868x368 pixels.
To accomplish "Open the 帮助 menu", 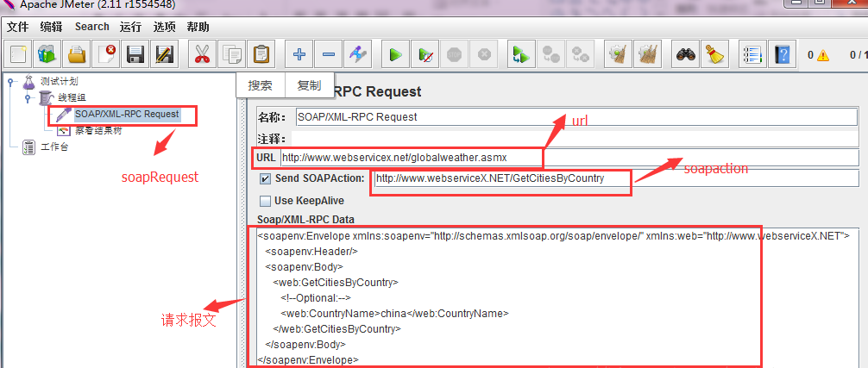I will pos(198,27).
